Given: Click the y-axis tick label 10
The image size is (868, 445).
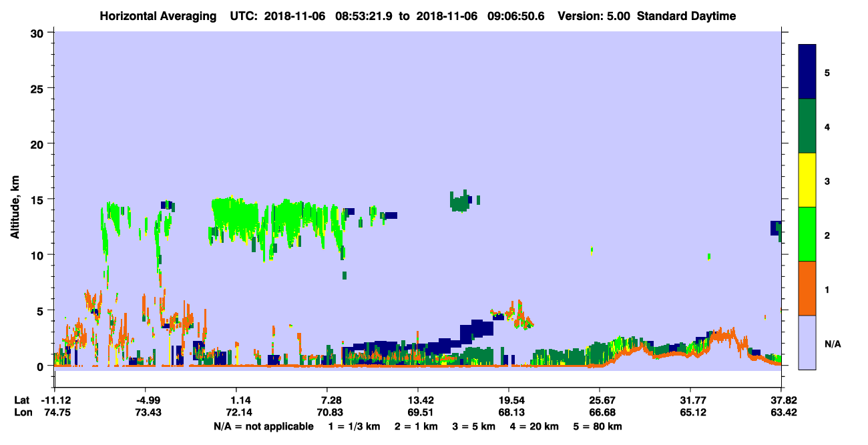Looking at the screenshot, I should tap(39, 255).
